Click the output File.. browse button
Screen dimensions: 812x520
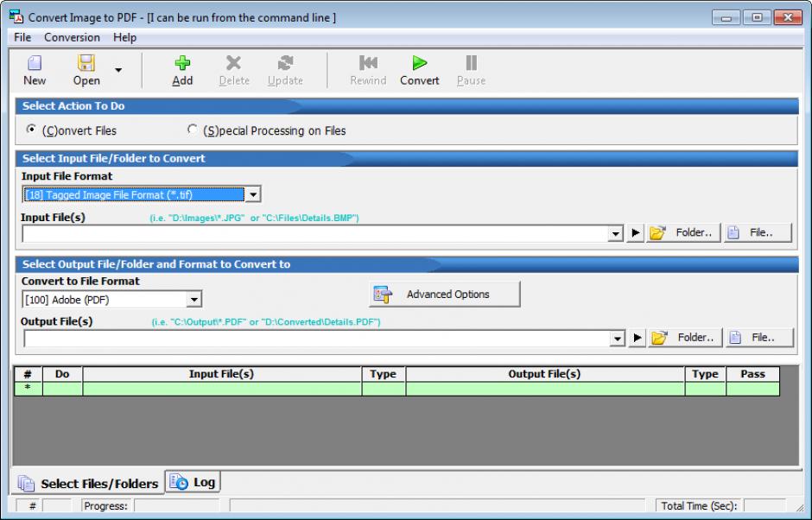point(759,338)
